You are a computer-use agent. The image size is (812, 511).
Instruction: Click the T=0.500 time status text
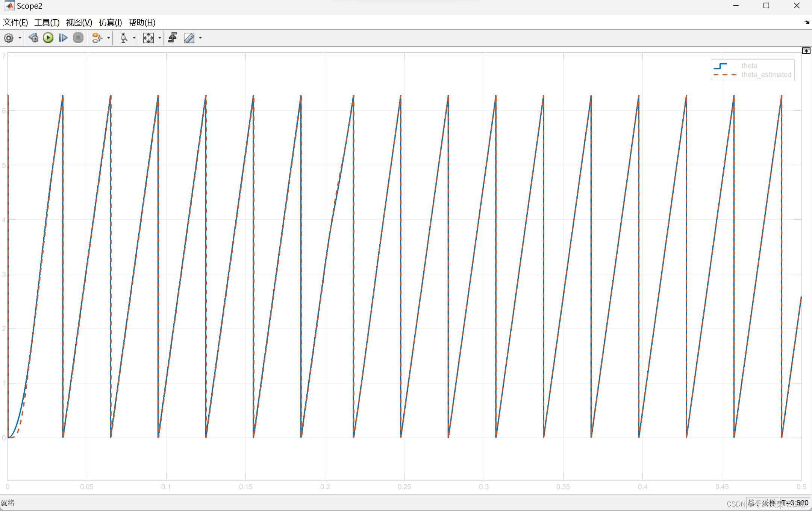795,503
